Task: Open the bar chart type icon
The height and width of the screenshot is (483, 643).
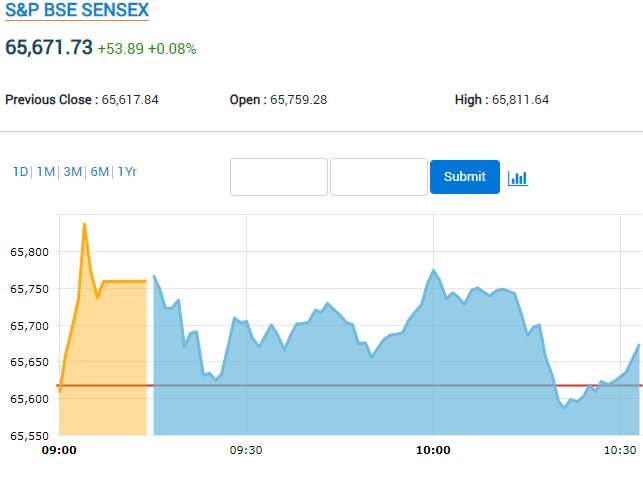Action: click(x=517, y=178)
